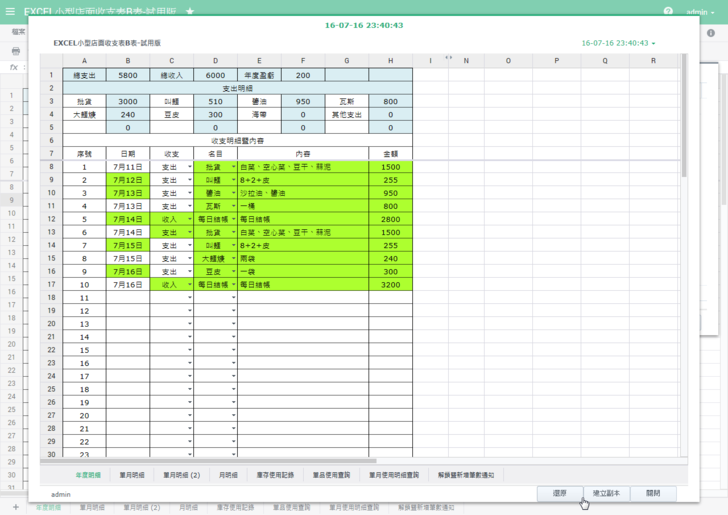The height and width of the screenshot is (515, 728).
Task: Select the 年度盈虧 value cell 200
Action: point(303,75)
